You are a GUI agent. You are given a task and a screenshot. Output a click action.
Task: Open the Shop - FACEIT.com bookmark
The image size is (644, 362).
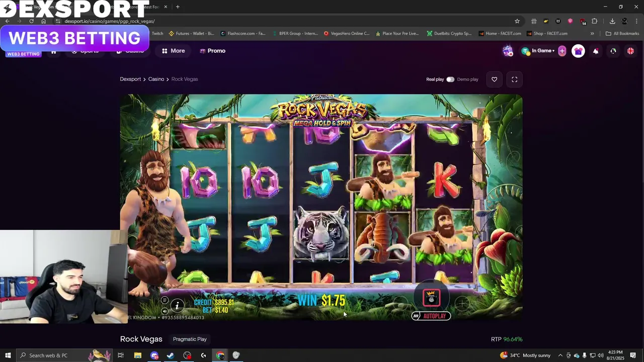click(547, 34)
